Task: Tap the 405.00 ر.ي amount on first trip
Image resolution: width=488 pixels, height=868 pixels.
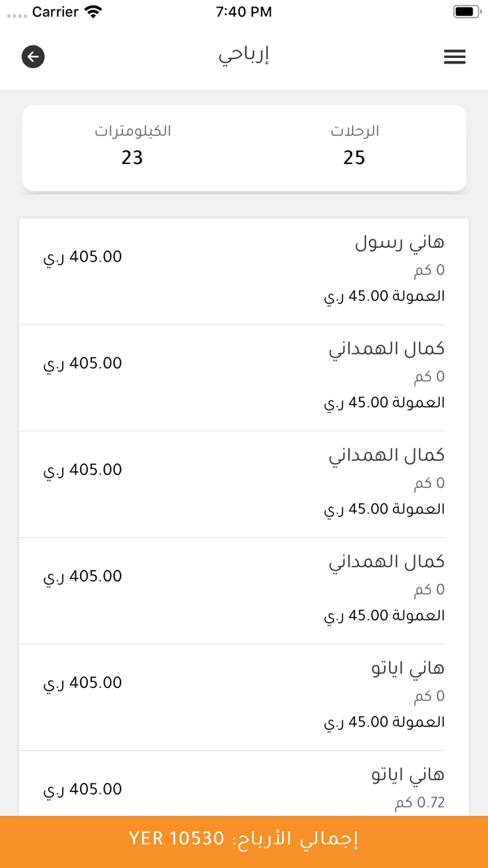Action: [82, 257]
